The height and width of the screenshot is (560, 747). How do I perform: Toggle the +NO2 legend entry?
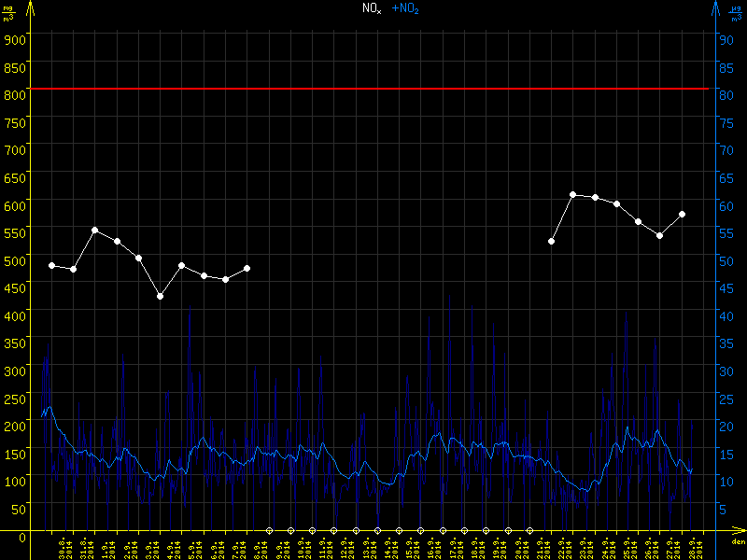[405, 8]
